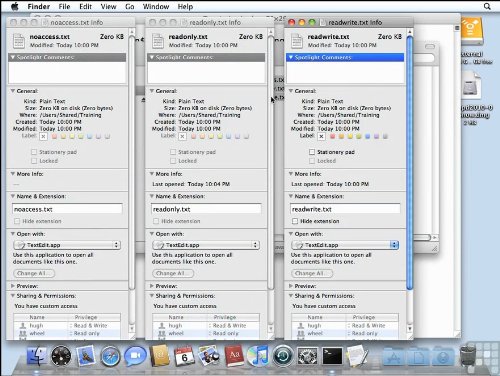This screenshot has height=376, width=500.
Task: Expand Preview section in noaccess.txt info
Action: [x=13, y=286]
